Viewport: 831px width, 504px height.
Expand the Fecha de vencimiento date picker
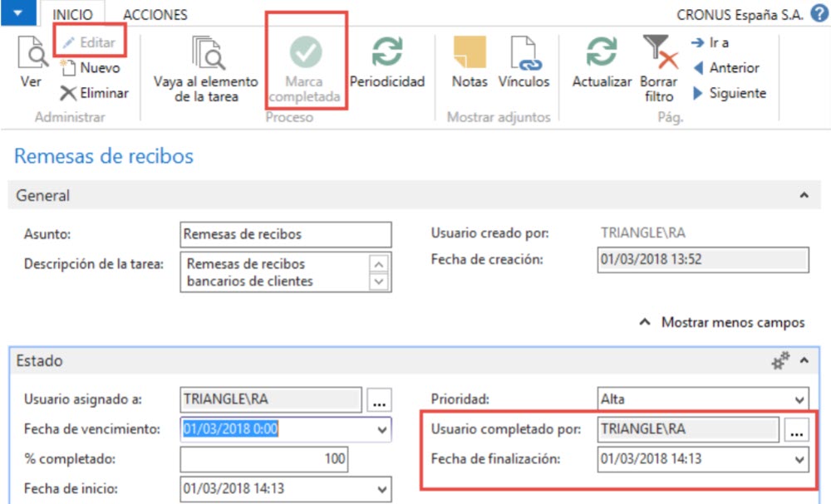381,429
